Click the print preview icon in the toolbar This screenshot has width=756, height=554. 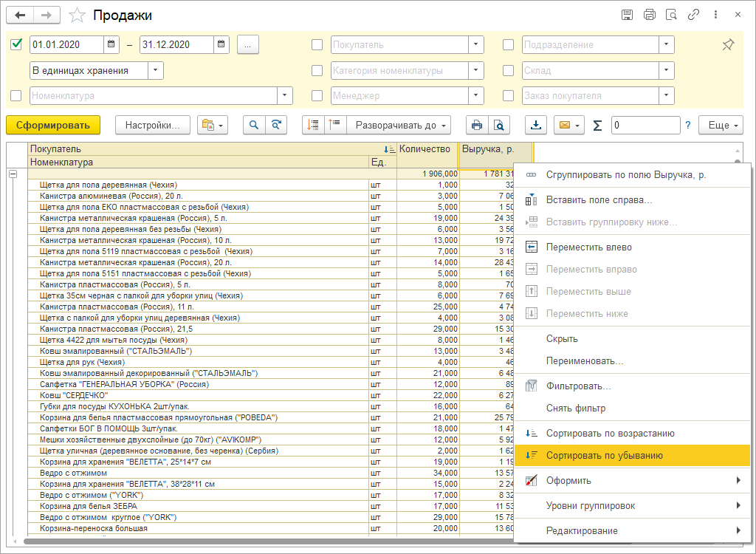pyautogui.click(x=499, y=126)
